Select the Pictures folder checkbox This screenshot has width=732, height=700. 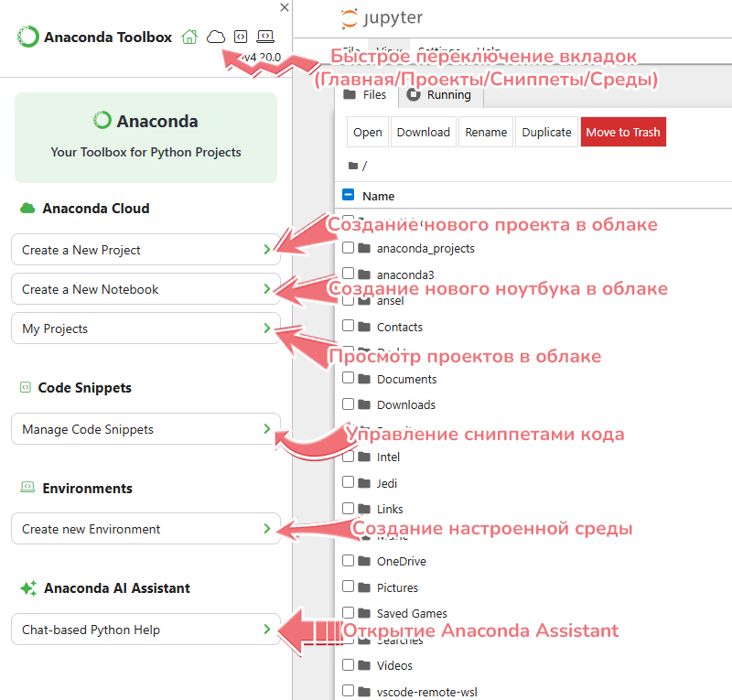coord(348,587)
